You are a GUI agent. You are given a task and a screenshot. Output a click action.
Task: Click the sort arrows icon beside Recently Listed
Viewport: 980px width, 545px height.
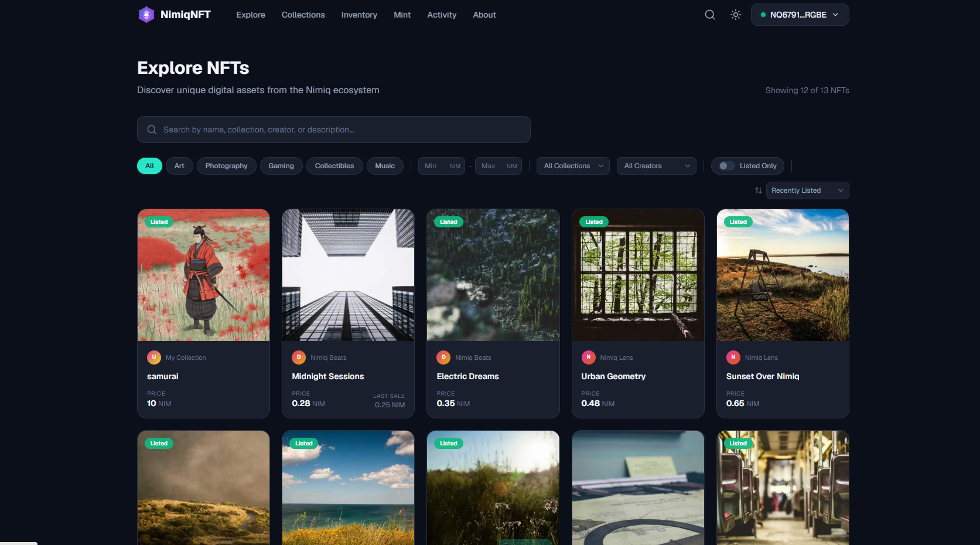pyautogui.click(x=758, y=190)
